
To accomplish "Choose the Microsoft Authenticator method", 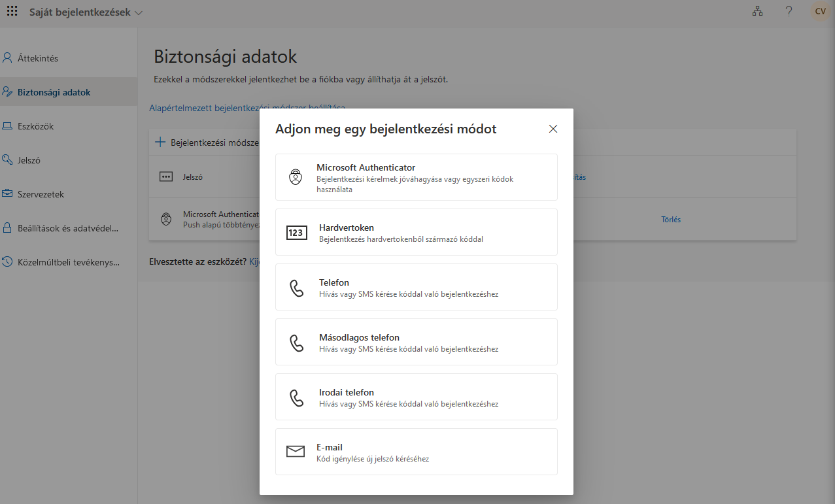I will coord(417,177).
